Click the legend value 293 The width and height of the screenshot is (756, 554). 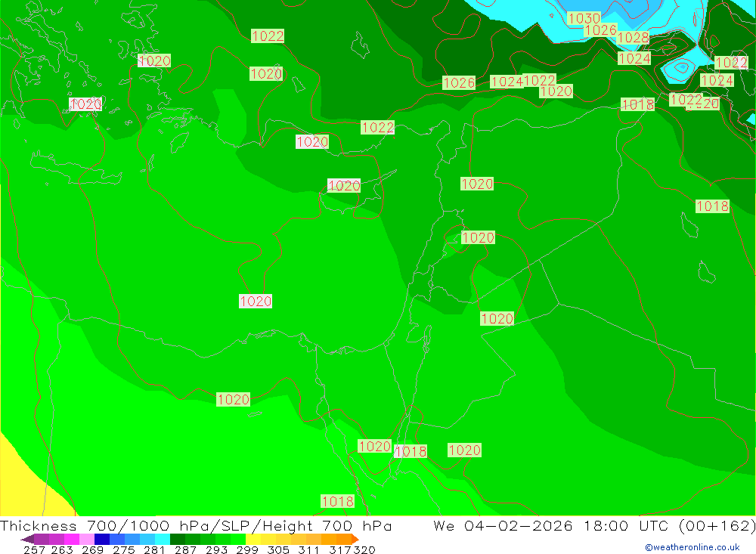point(216,549)
